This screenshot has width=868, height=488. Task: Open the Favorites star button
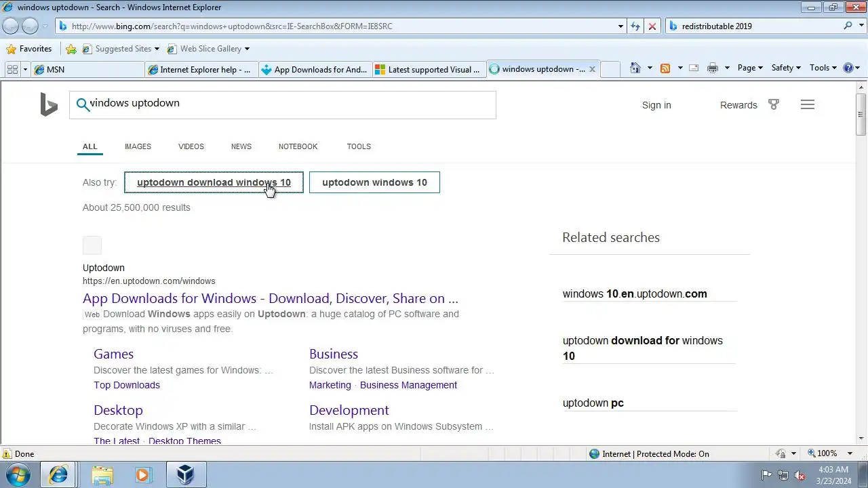tap(29, 49)
